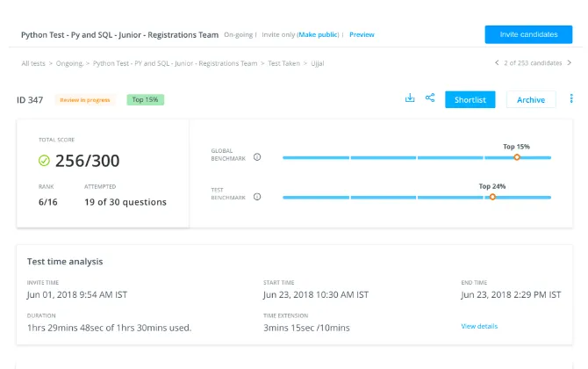588x369 pixels.
Task: Click the green total score checkmark icon
Action: coord(44,161)
